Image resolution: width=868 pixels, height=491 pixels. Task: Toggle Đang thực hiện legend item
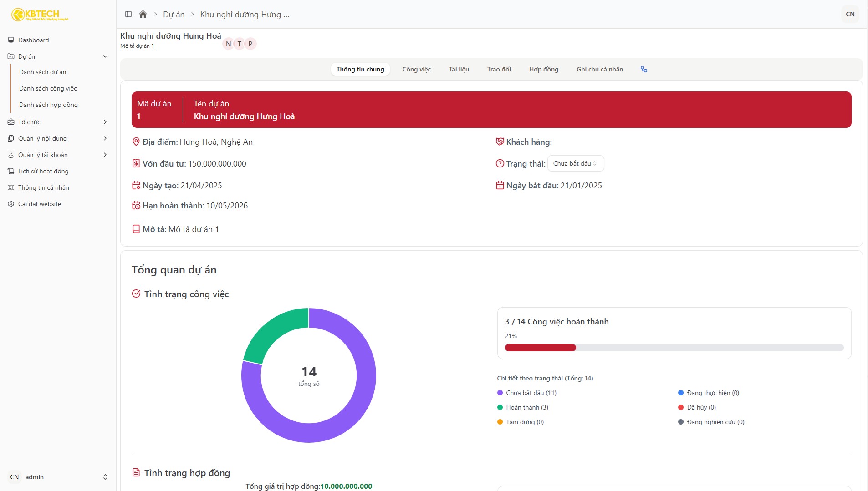(709, 393)
